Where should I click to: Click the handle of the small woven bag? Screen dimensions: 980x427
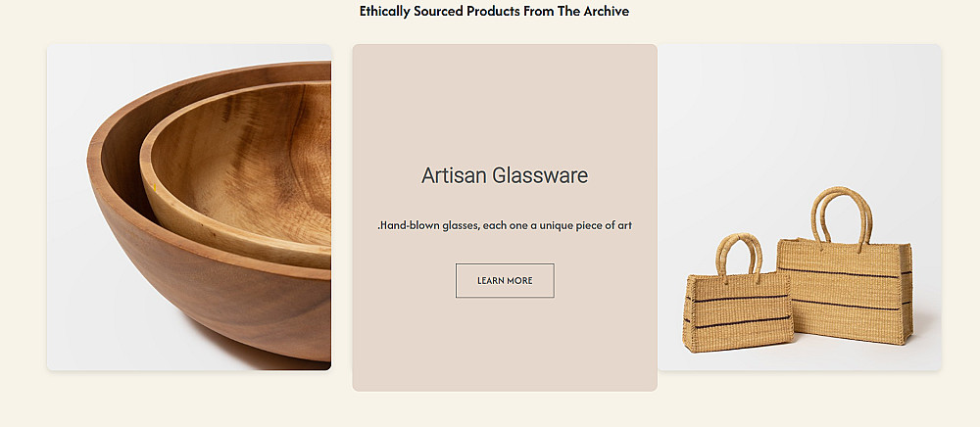coord(741,255)
